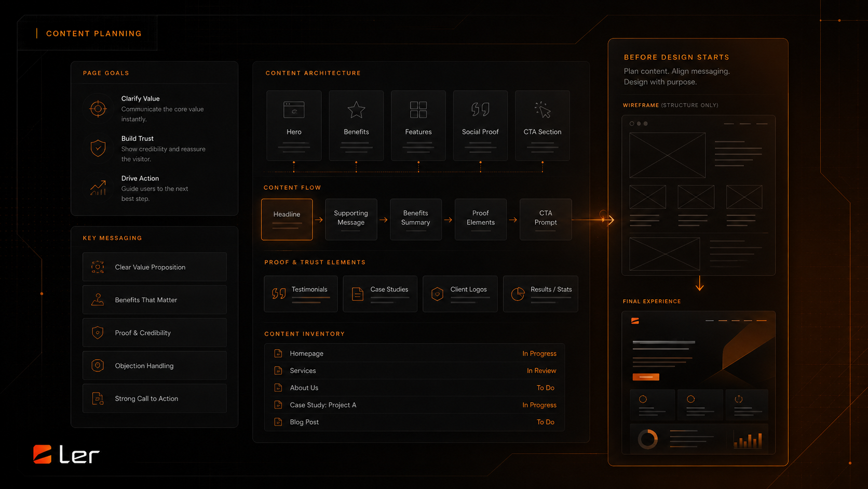Click the large wireframe hero image placeholder

[668, 155]
